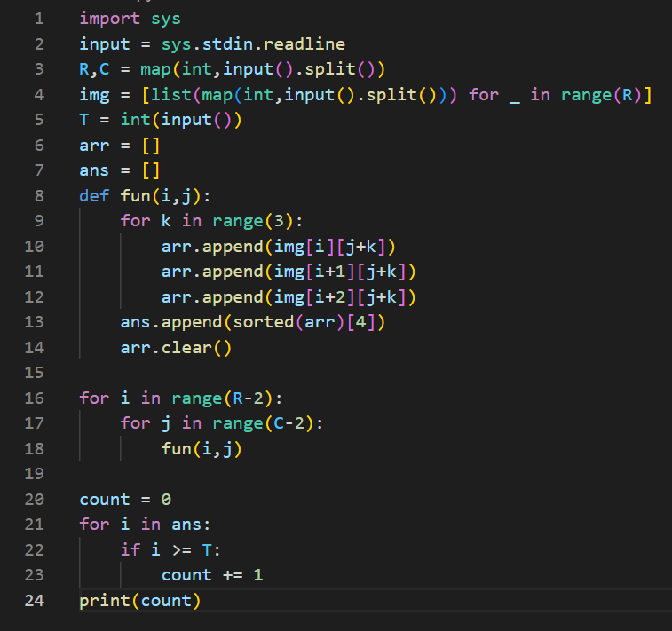Click 'arr.clear()' on line 14
This screenshot has height=631, width=672.
176,347
